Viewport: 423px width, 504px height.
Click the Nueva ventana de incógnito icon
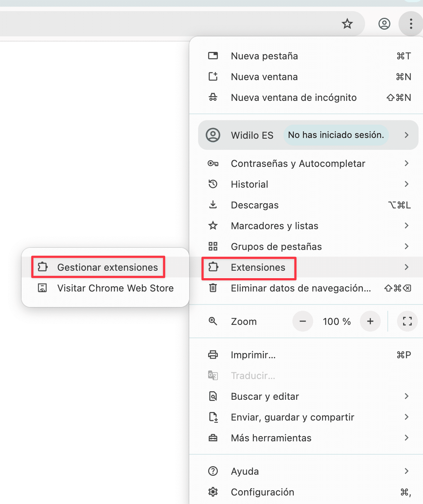(213, 98)
